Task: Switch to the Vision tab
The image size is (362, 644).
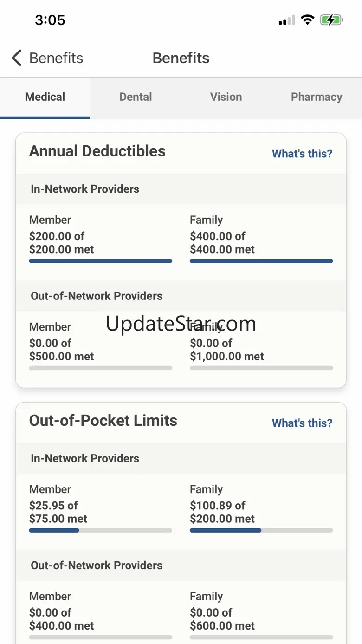Action: point(226,97)
